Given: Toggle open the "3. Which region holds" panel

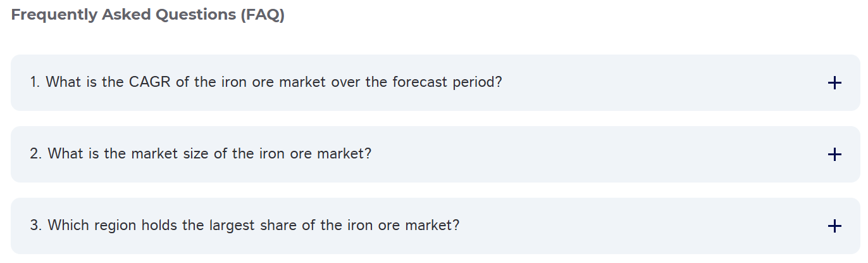Looking at the screenshot, I should [x=435, y=226].
